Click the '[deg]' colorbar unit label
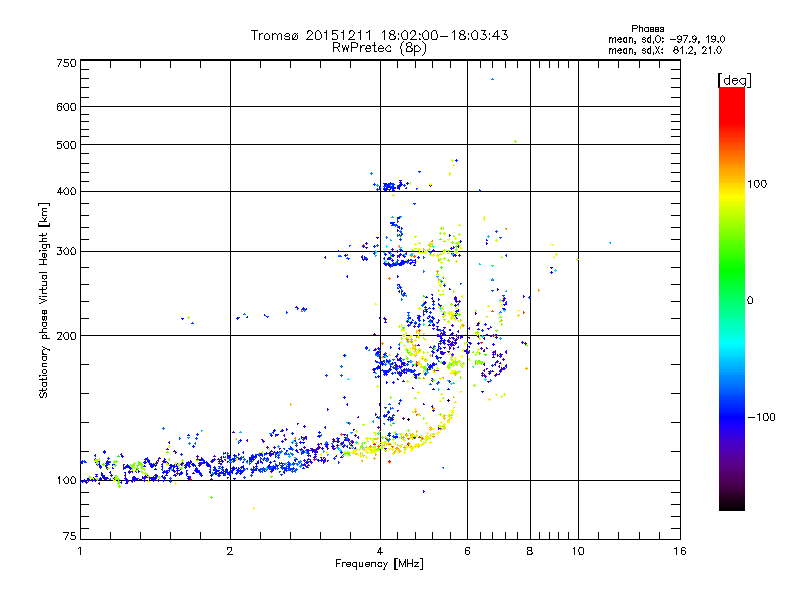This screenshot has width=800, height=600. pyautogui.click(x=734, y=80)
